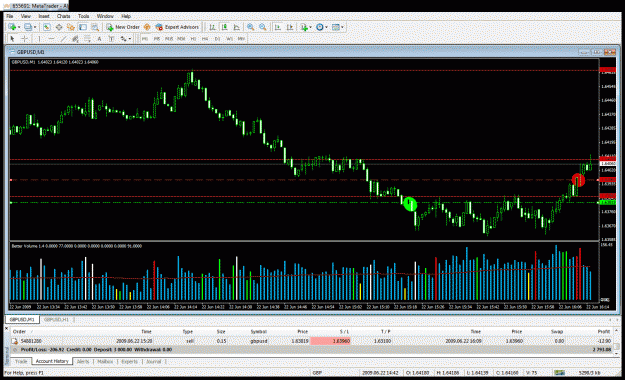Expand the Templates dropdown arrow
Image resolution: width=625 pixels, height=380 pixels.
pos(342,27)
